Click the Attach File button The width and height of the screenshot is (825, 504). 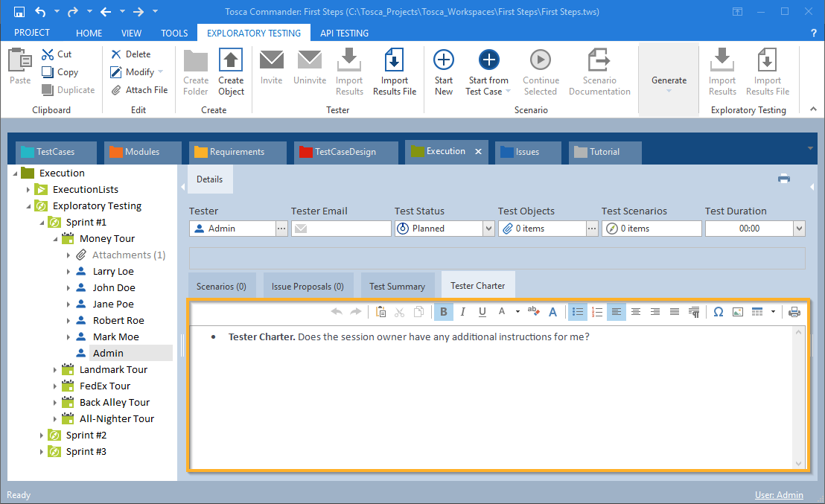point(139,90)
